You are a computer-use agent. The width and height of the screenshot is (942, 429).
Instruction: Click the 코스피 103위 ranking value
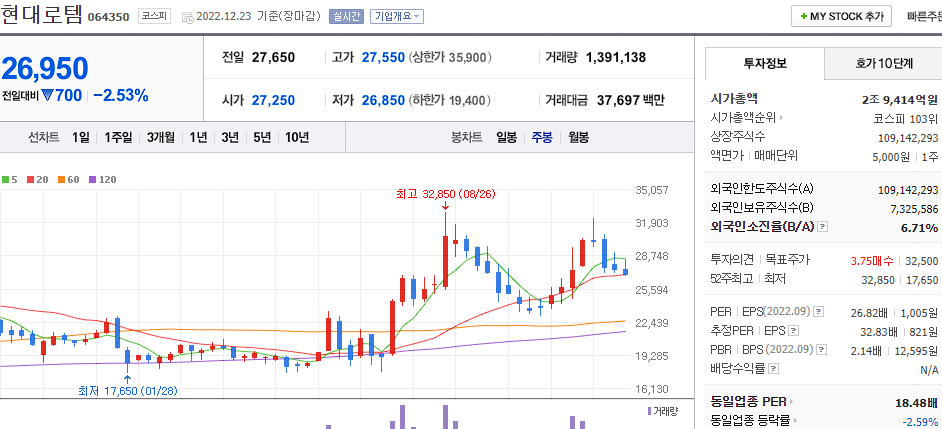click(x=906, y=118)
